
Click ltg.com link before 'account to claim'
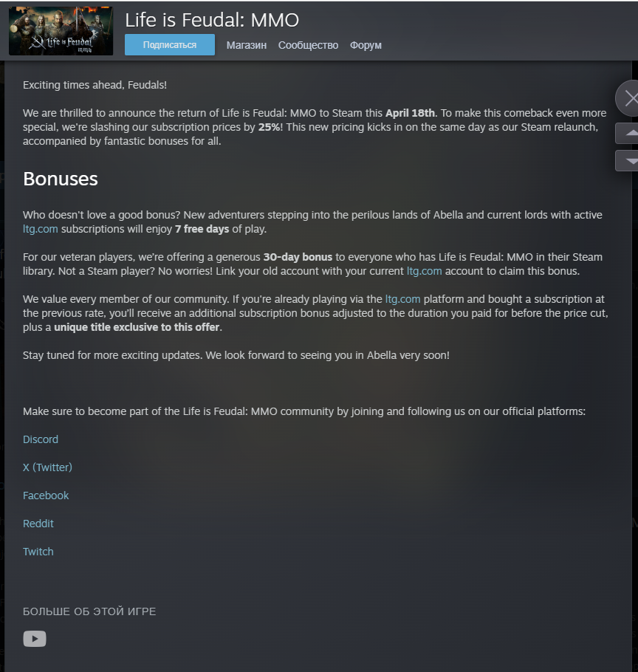[x=424, y=271]
